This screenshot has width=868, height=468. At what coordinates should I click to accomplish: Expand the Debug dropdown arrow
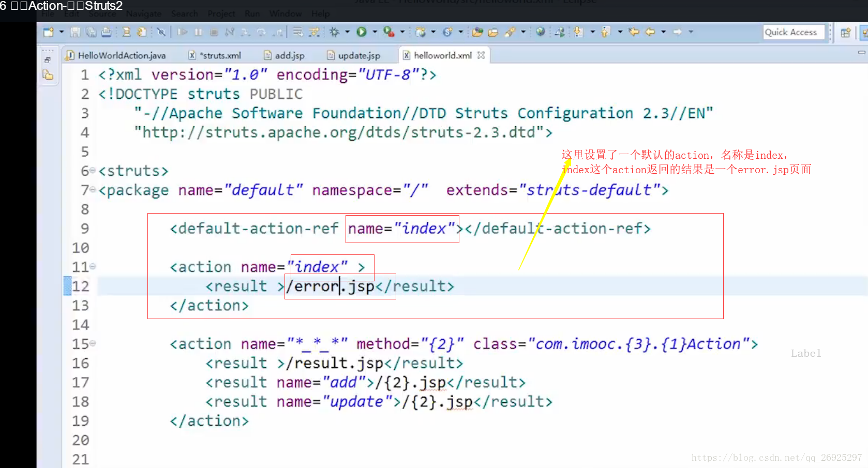click(x=347, y=32)
